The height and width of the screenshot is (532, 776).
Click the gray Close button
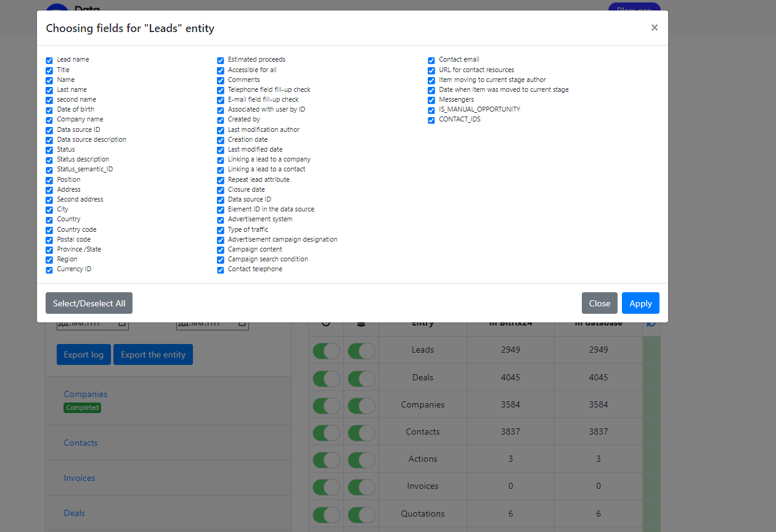coord(599,303)
